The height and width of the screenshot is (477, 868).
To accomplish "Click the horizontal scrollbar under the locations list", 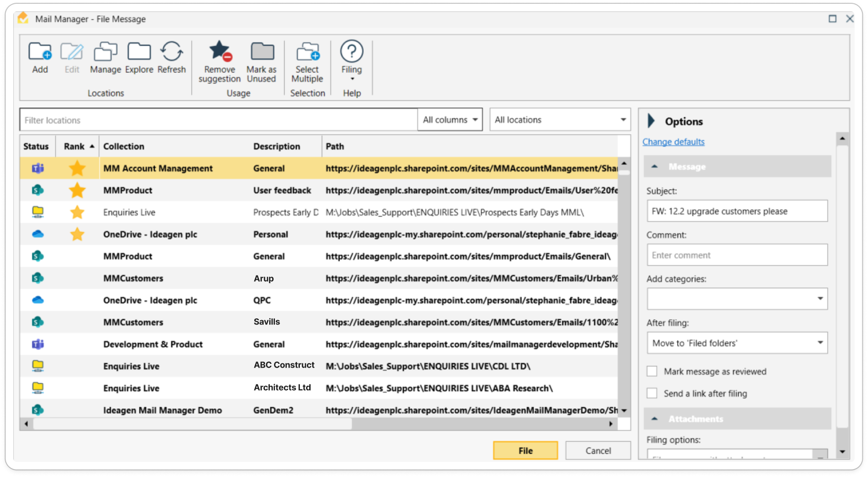I will 193,424.
